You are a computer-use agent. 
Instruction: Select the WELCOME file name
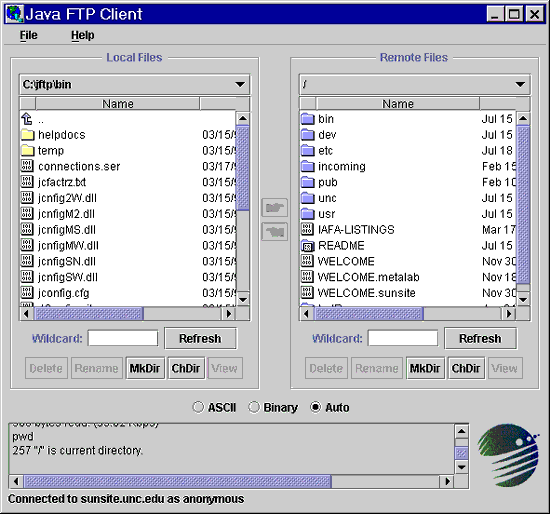[346, 261]
